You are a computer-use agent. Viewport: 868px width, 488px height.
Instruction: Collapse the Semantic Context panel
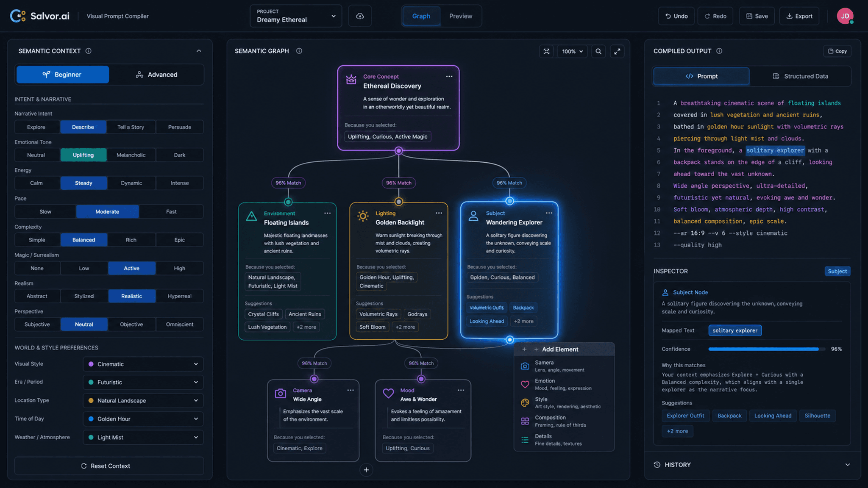[199, 51]
